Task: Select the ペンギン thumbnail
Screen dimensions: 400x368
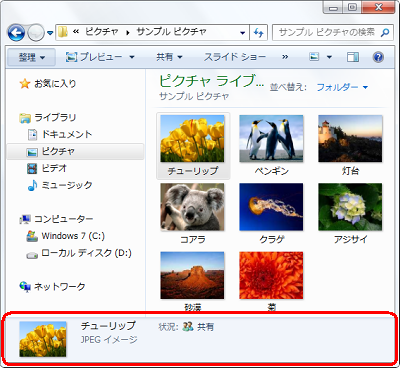Action: coord(271,139)
